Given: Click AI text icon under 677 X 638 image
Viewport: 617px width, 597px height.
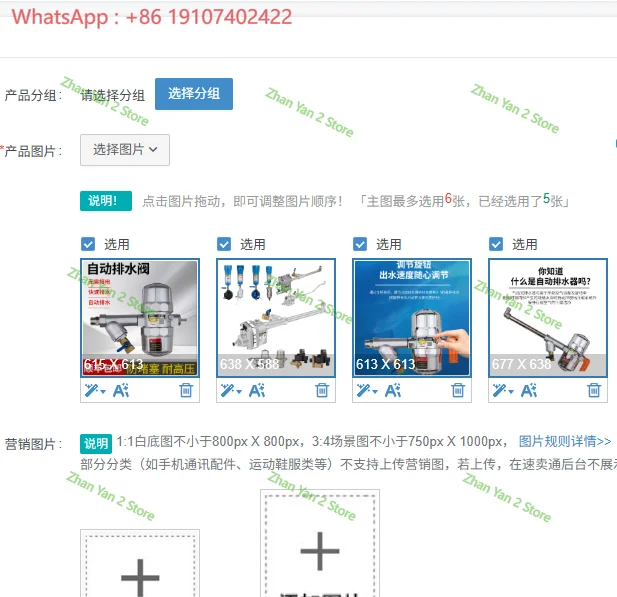Looking at the screenshot, I should (x=529, y=390).
